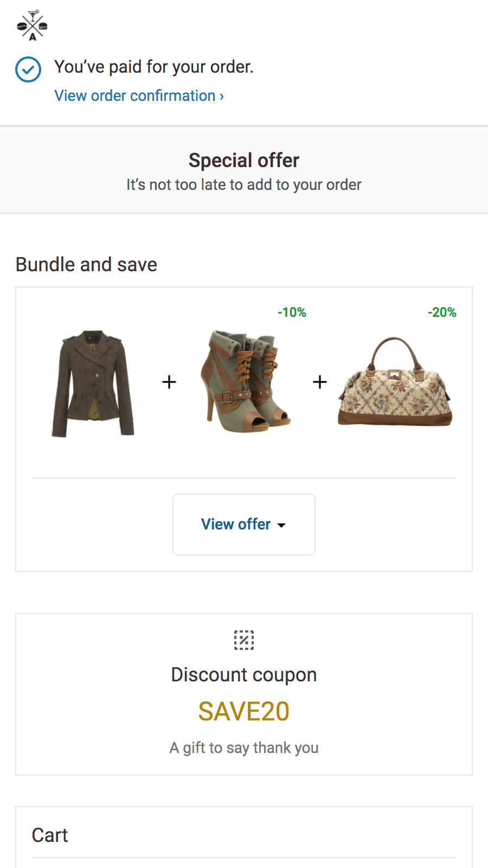Expand the View offer dropdown

(243, 524)
